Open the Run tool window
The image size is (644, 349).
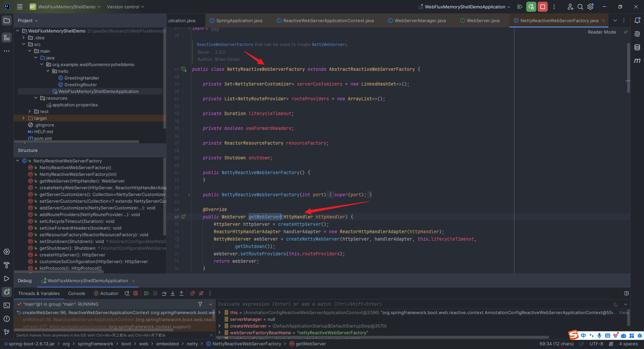7,279
